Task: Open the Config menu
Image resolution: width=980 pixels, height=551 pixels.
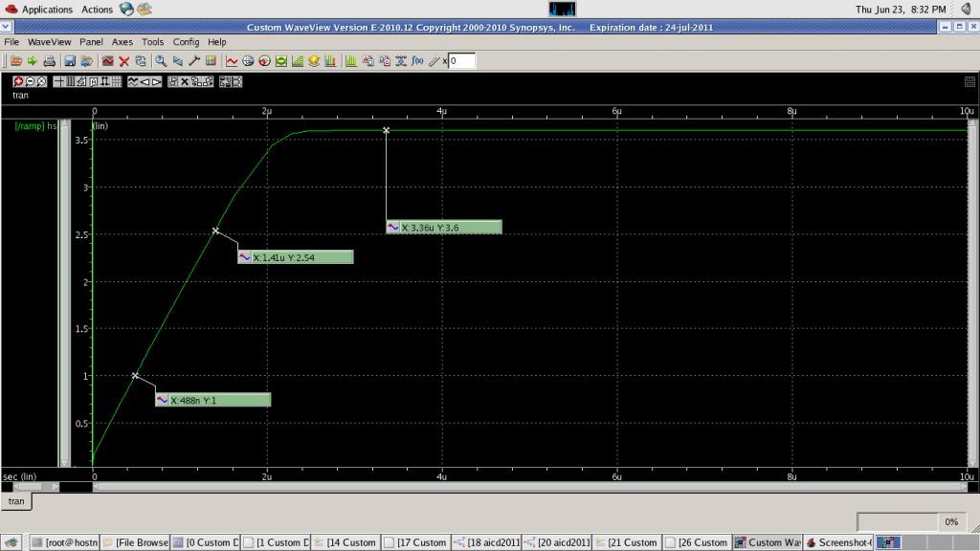Action: 186,42
